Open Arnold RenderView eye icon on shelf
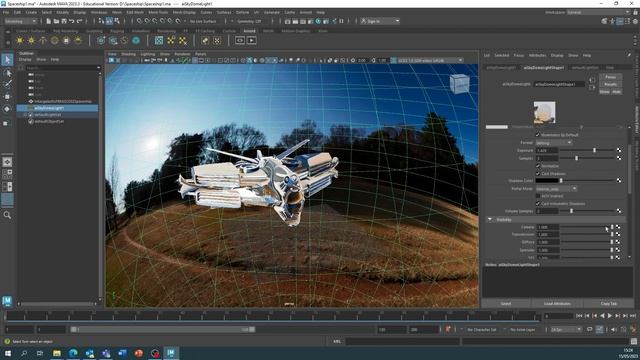The image size is (640, 360). click(240, 40)
